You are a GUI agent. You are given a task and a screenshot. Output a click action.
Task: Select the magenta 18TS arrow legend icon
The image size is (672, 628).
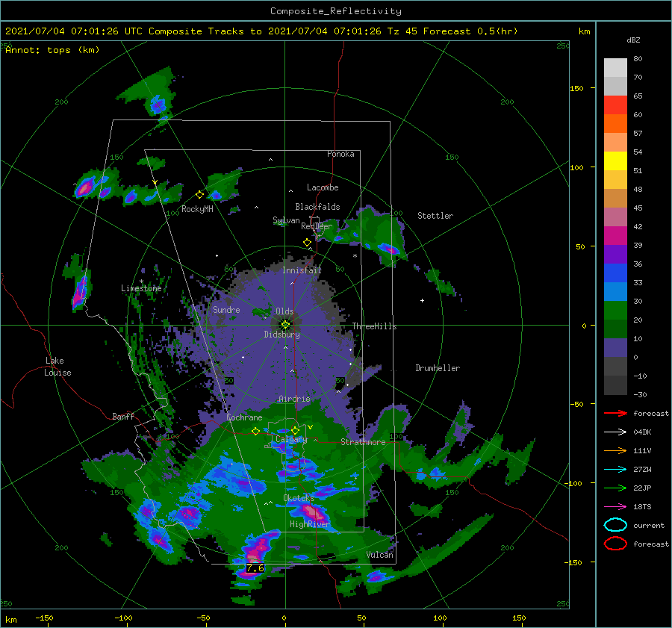pos(615,507)
